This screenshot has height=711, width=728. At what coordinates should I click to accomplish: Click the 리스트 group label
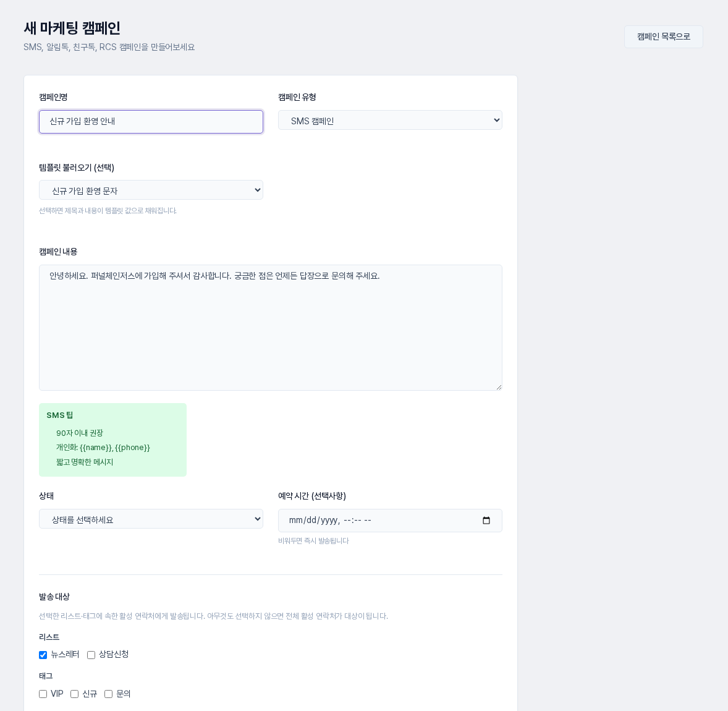point(49,637)
